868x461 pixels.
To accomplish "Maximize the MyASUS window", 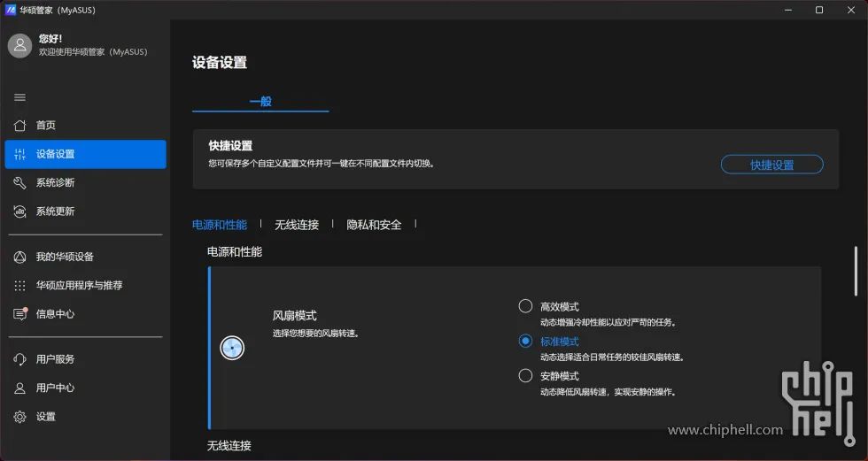I will (x=819, y=10).
